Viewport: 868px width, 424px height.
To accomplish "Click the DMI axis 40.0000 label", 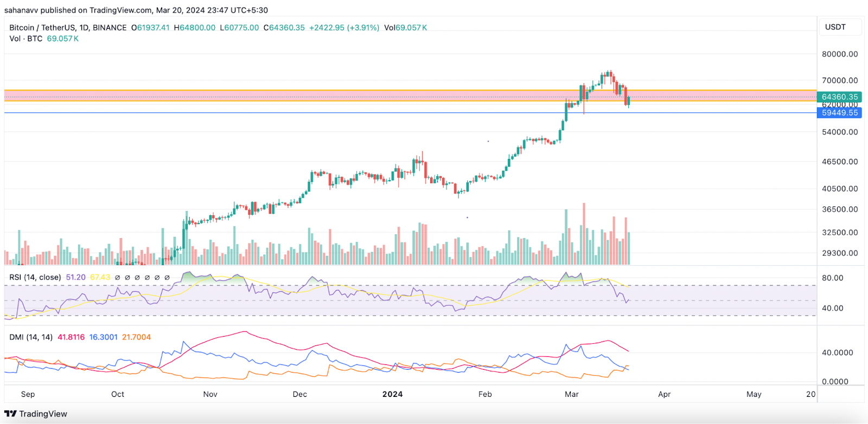I will coord(838,352).
